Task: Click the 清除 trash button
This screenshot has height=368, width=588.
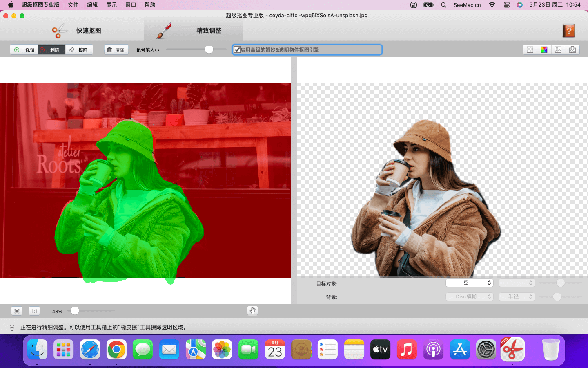Action: coord(116,50)
